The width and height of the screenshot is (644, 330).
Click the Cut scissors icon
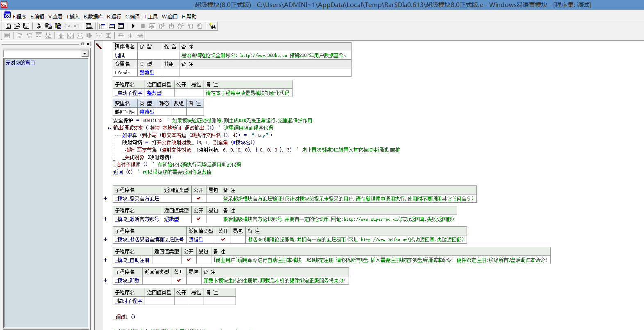coord(39,26)
